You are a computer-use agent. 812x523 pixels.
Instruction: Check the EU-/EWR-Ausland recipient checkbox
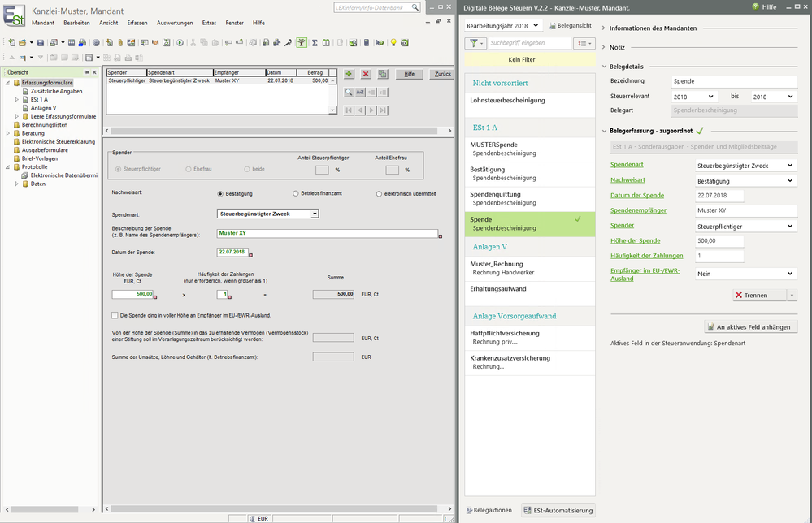click(x=115, y=315)
